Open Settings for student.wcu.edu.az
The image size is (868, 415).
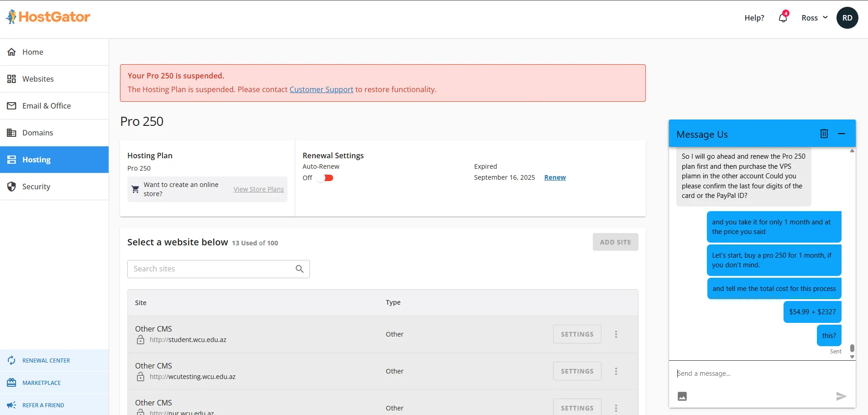coord(577,334)
